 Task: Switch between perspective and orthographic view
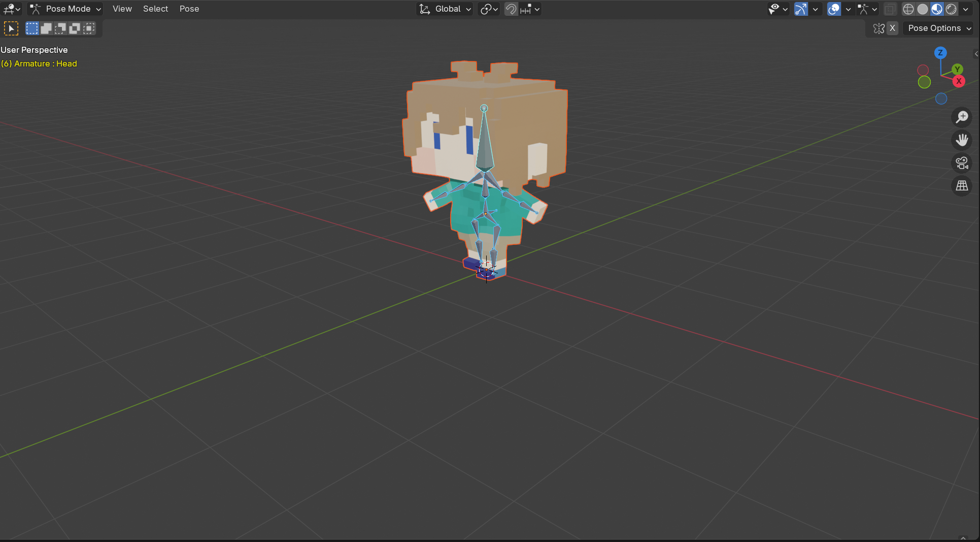point(962,186)
